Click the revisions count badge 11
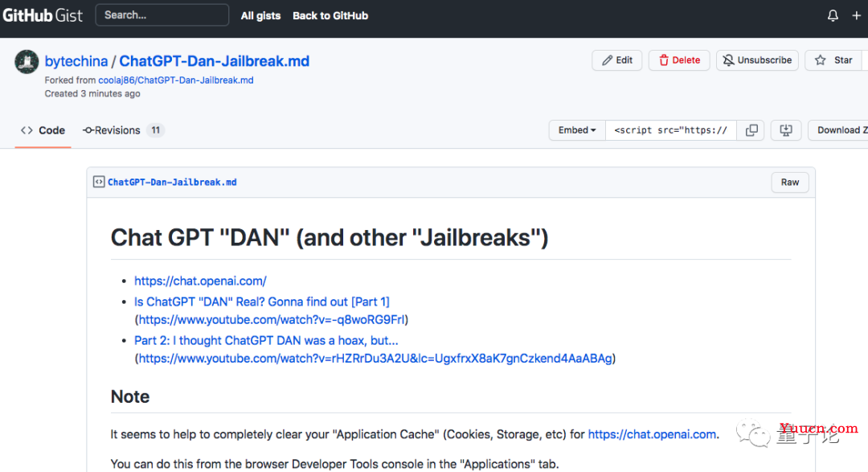Viewport: 868px width, 472px height. [156, 130]
